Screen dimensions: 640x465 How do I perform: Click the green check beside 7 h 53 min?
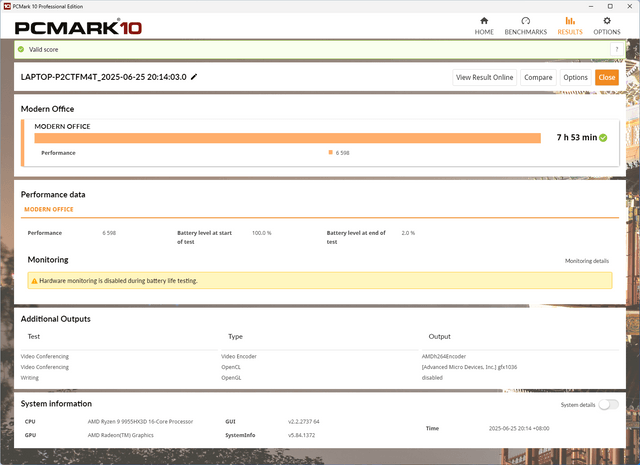coord(603,138)
